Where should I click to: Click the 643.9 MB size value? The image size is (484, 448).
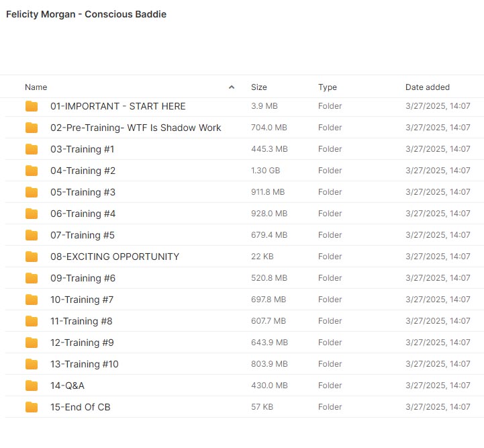point(269,343)
